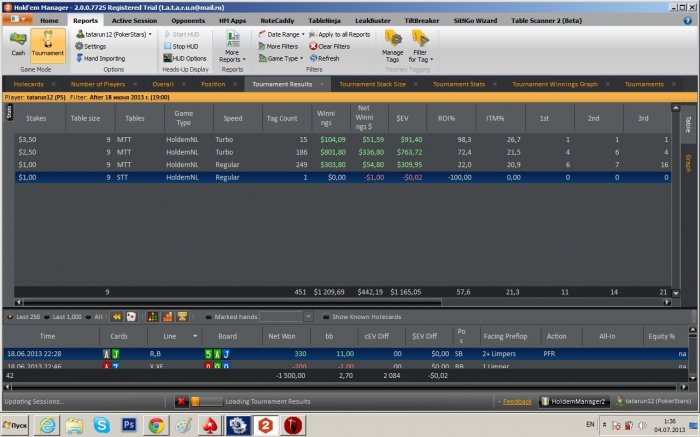The image size is (700, 437).
Task: Switch to Tournament Winnings Graph tab
Action: 554,84
